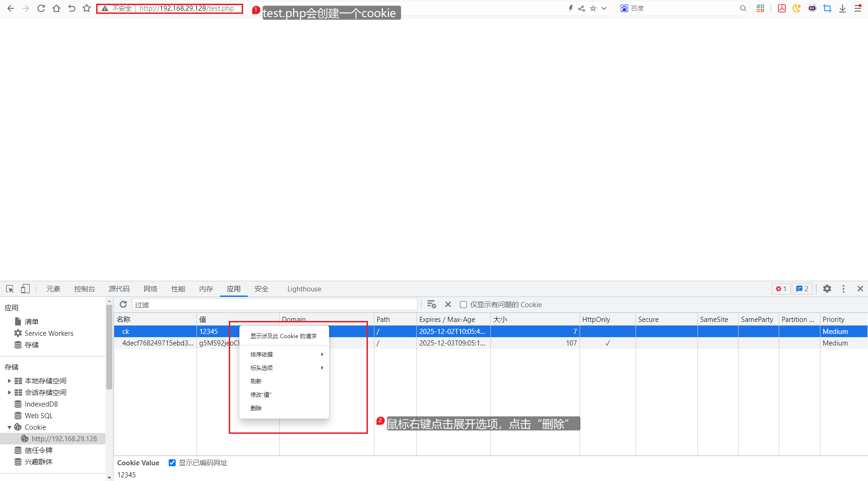Open DevTools settings gear icon
868x481 pixels.
pyautogui.click(x=827, y=289)
